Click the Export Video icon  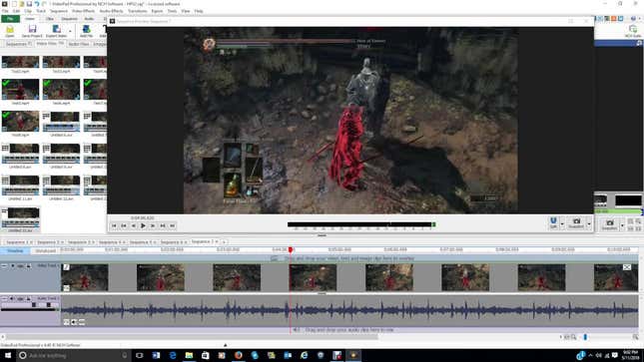click(x=57, y=29)
